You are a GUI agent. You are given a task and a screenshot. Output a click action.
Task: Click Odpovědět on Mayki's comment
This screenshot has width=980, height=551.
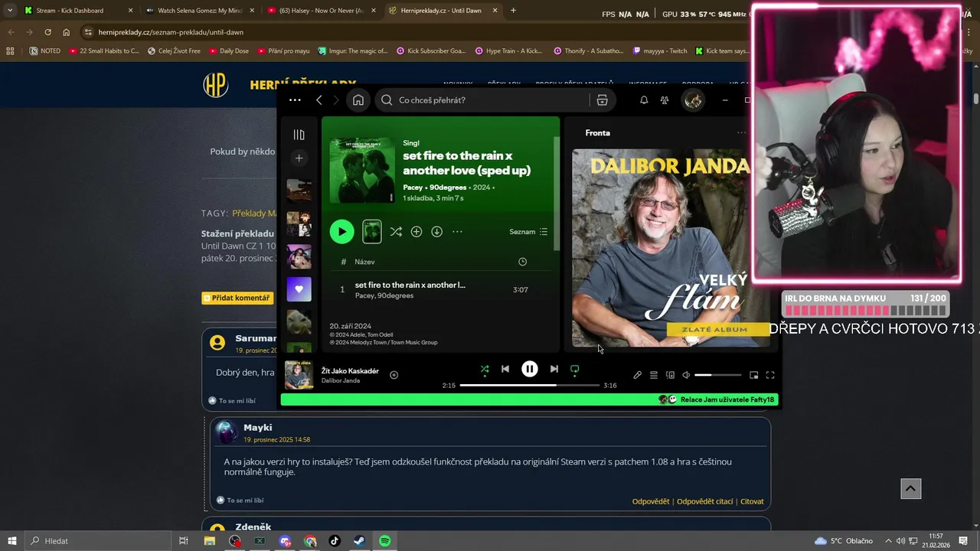click(651, 501)
